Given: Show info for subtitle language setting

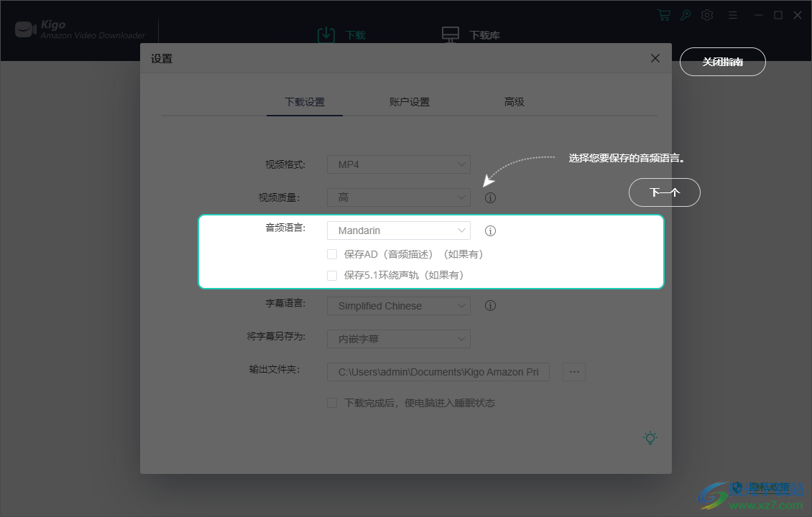Looking at the screenshot, I should pyautogui.click(x=490, y=306).
